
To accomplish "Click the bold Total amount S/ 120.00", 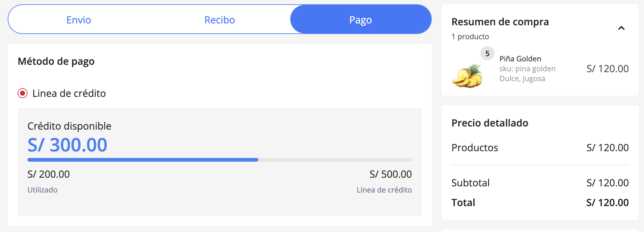I will coord(607,203).
